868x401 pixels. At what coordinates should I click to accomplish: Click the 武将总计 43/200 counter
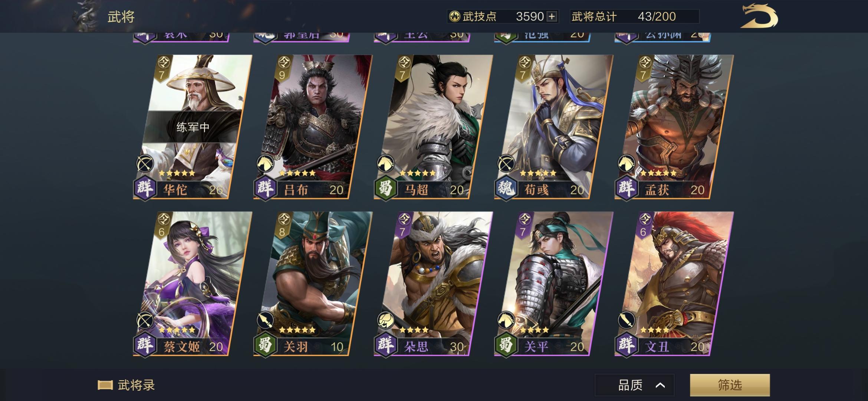coord(634,16)
